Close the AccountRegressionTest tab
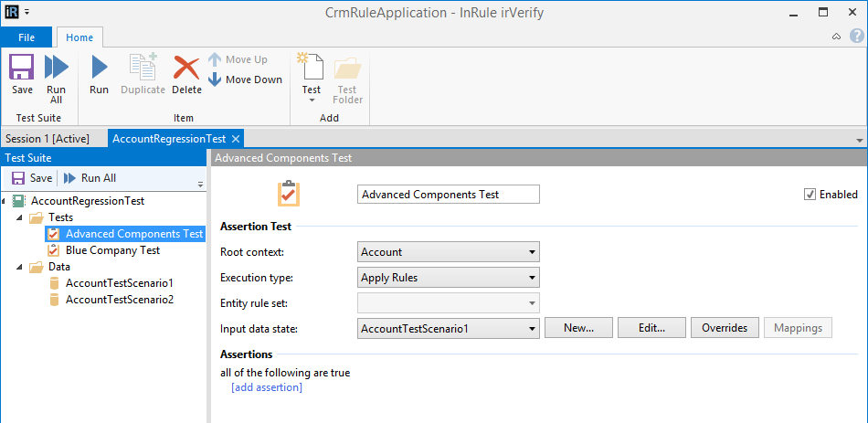 tap(235, 139)
